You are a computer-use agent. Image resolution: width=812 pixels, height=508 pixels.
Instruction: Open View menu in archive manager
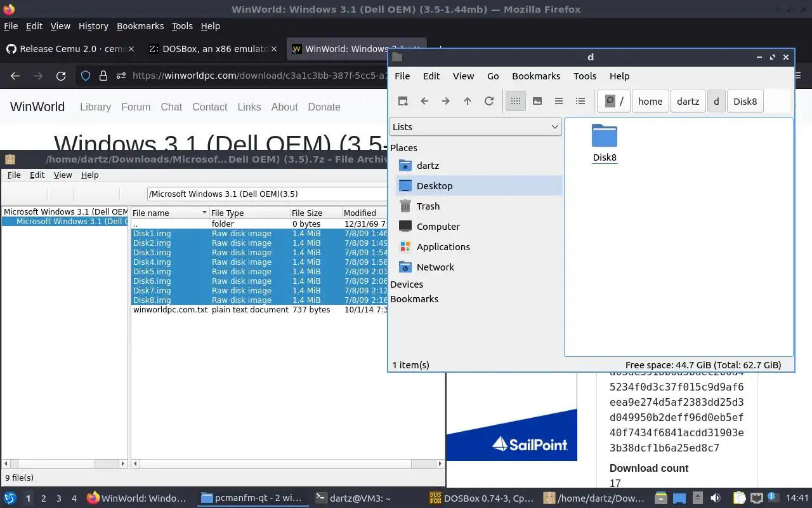(x=63, y=175)
